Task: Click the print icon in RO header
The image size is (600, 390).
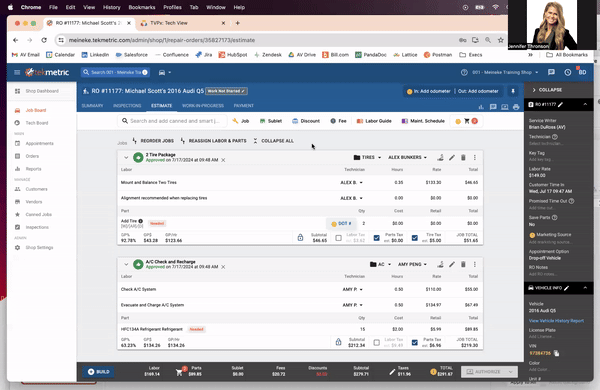Action: tap(516, 107)
